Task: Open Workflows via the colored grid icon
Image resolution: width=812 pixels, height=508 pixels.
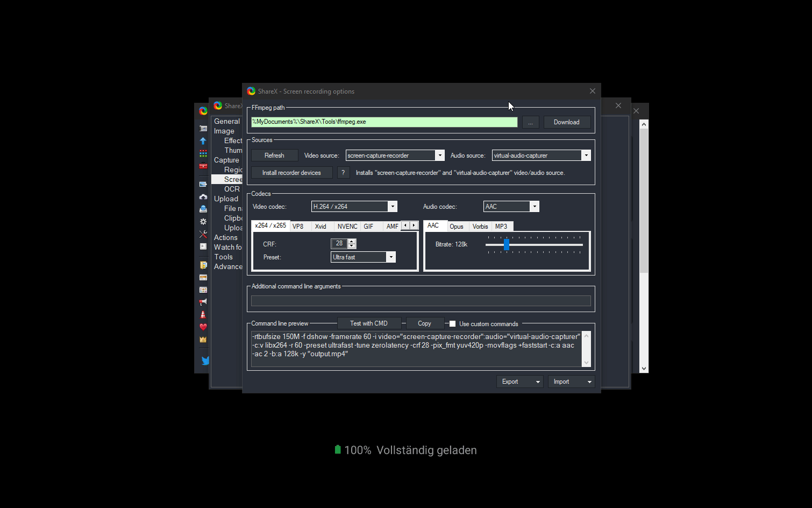Action: click(203, 153)
